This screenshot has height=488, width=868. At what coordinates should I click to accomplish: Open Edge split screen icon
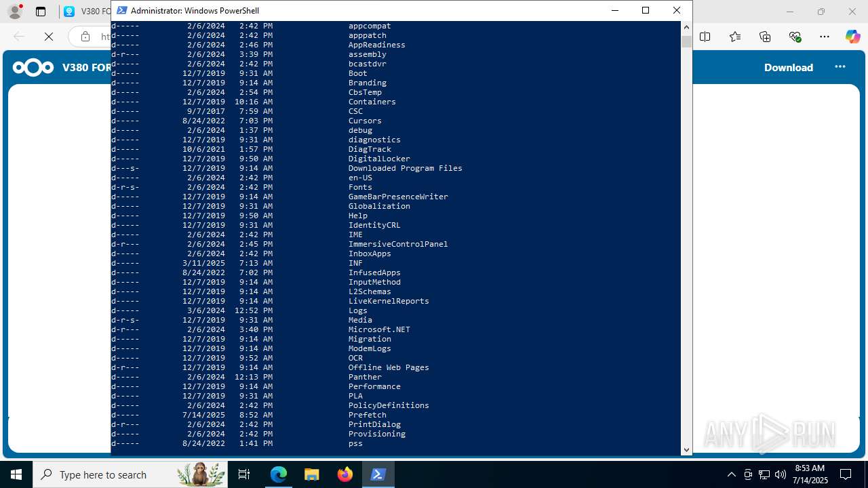click(705, 37)
